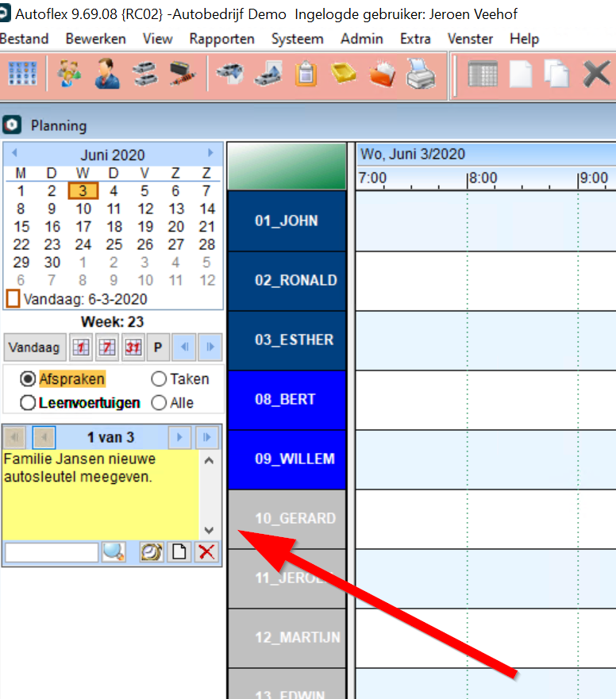Open the View menu
This screenshot has width=616, height=699.
tap(157, 39)
